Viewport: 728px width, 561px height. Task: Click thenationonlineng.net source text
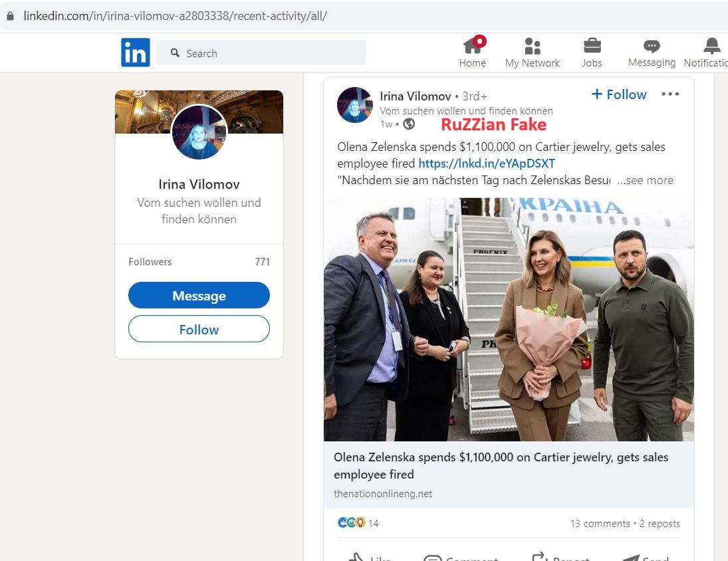[382, 494]
